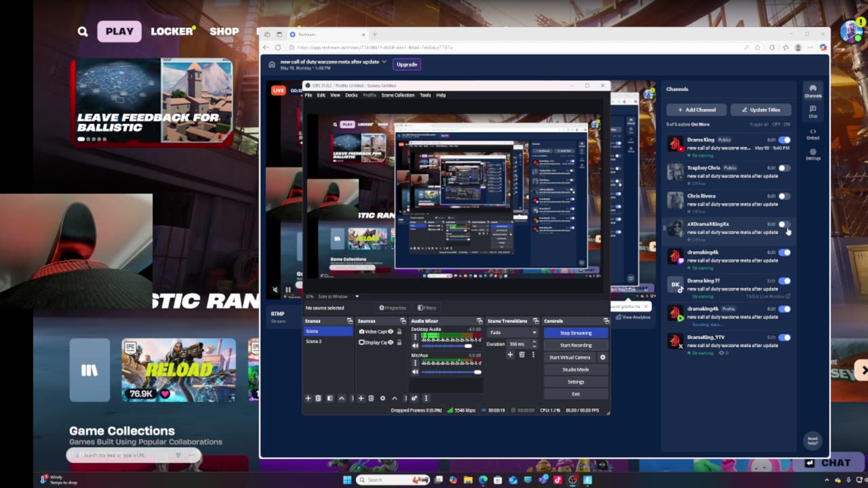
Task: Click Start Recording in OBS
Action: click(x=576, y=345)
